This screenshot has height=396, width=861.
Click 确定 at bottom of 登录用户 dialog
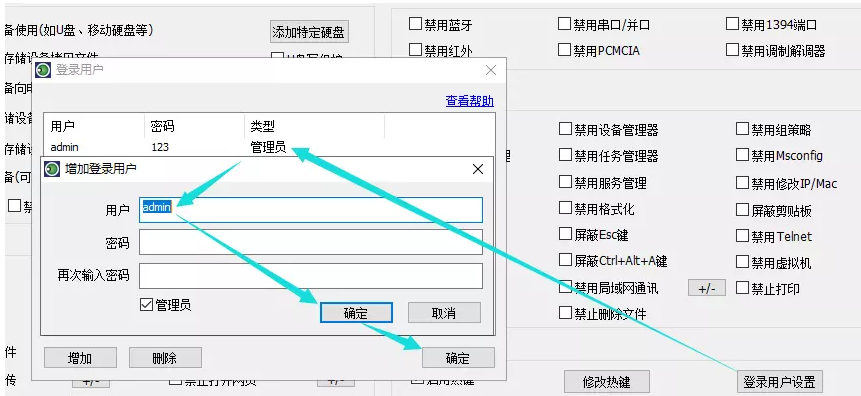pyautogui.click(x=458, y=358)
